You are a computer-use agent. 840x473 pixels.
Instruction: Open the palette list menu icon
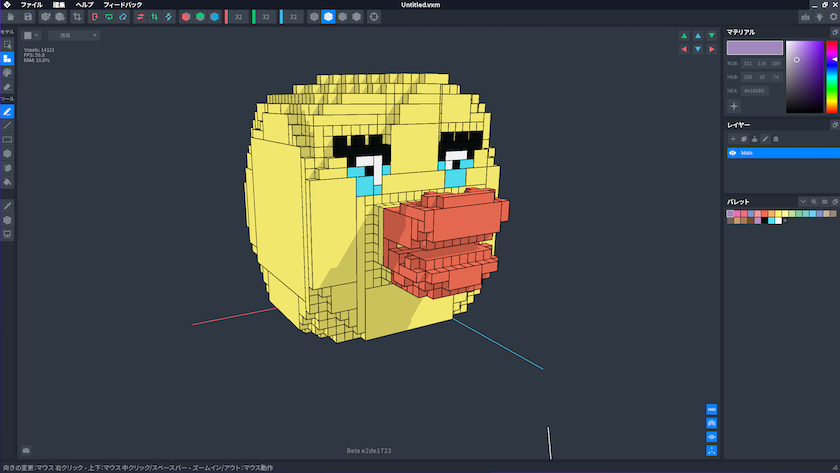tap(824, 202)
